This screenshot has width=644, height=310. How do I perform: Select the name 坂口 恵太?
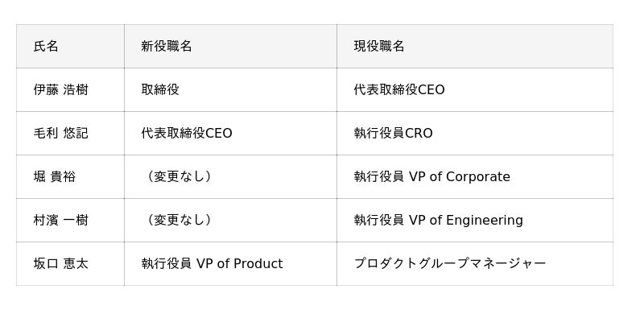pyautogui.click(x=61, y=263)
